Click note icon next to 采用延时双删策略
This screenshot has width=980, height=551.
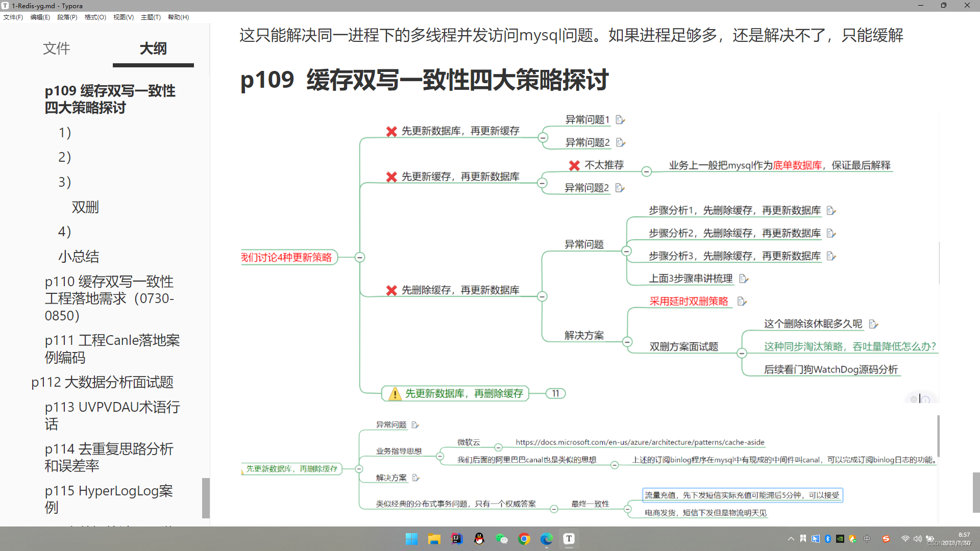pyautogui.click(x=742, y=302)
